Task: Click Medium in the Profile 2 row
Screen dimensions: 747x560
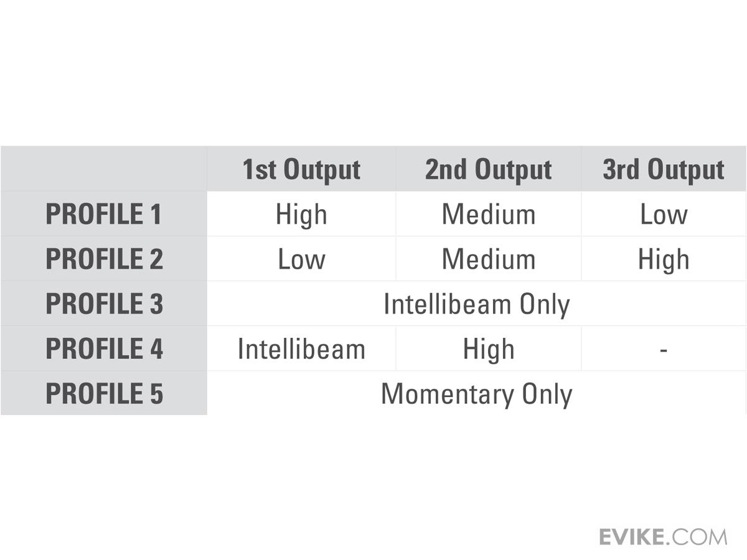Action: point(488,259)
